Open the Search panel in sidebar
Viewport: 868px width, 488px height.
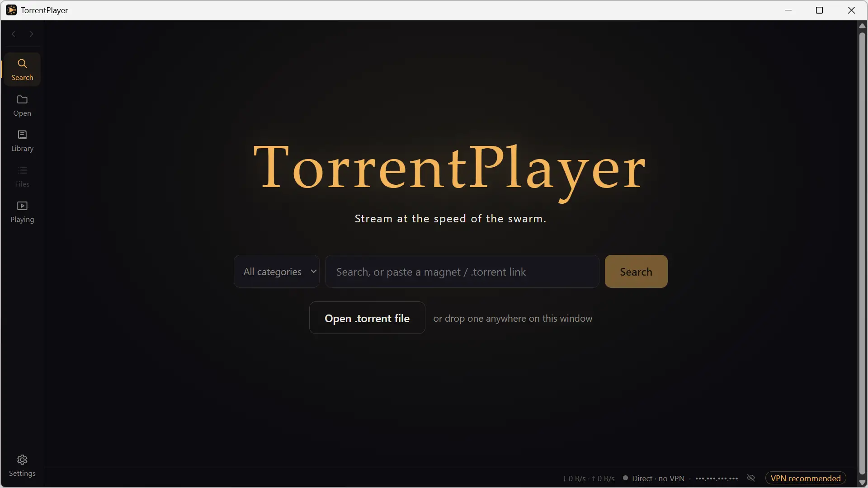click(x=22, y=70)
